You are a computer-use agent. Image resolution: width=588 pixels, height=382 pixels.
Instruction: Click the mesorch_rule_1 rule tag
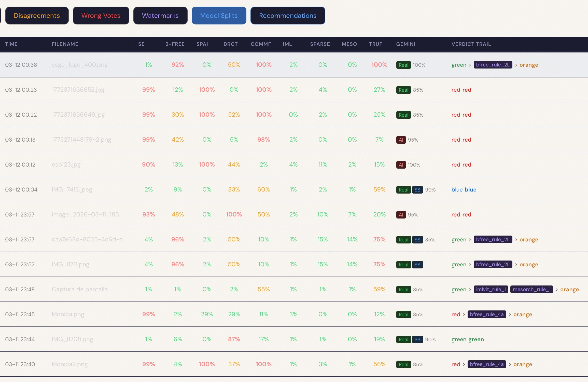point(531,289)
